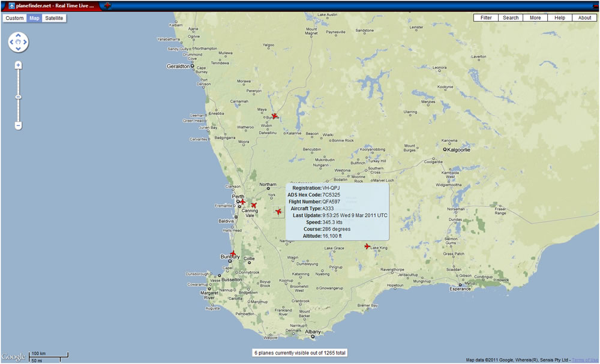Click the Margaret River label

pyautogui.click(x=209, y=295)
